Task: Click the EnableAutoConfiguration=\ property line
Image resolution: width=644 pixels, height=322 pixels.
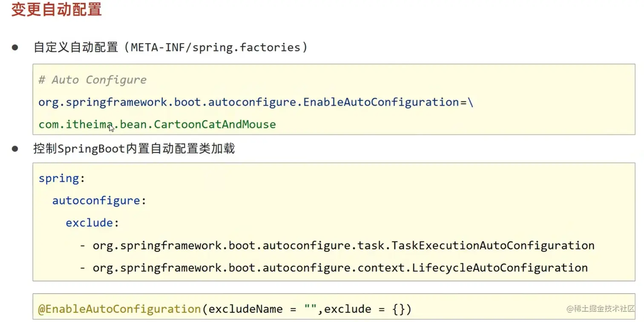Action: point(256,102)
